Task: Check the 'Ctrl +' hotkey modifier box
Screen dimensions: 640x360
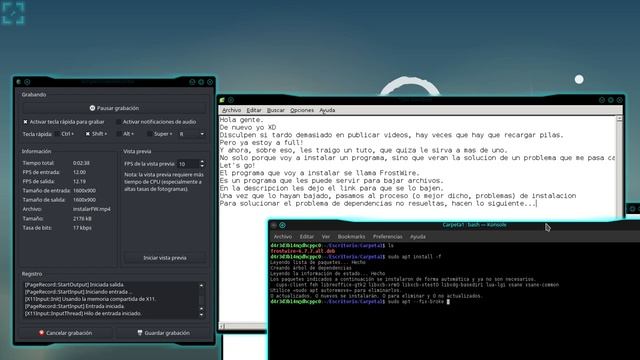Action: (x=57, y=134)
